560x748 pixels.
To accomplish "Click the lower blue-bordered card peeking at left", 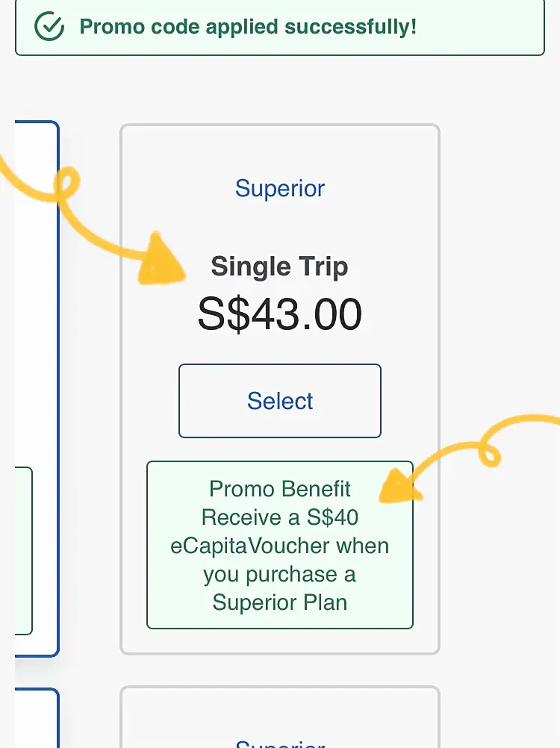I will (37, 718).
